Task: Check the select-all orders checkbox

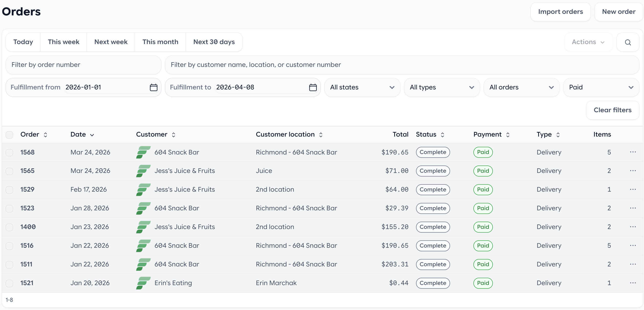Action: [9, 135]
